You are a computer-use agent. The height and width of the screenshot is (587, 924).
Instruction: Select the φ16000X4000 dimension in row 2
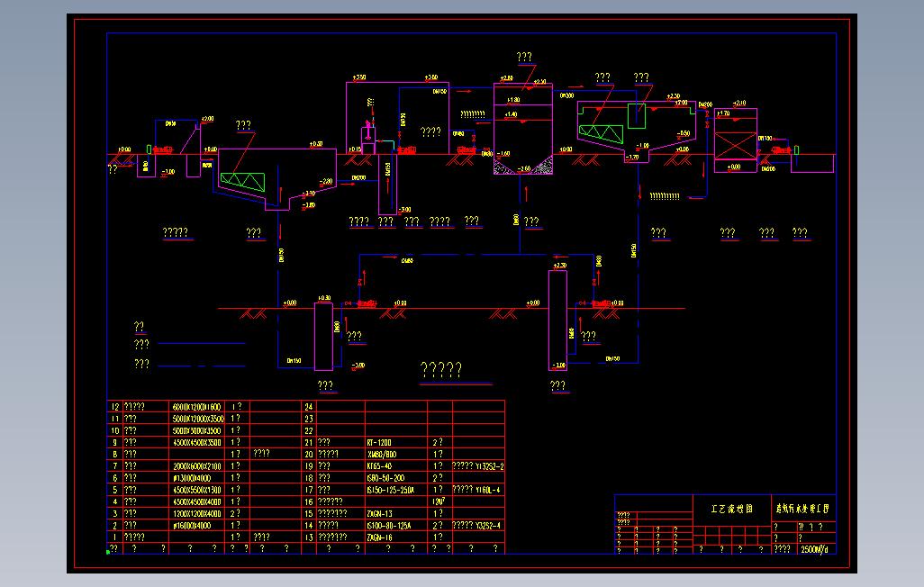click(192, 526)
